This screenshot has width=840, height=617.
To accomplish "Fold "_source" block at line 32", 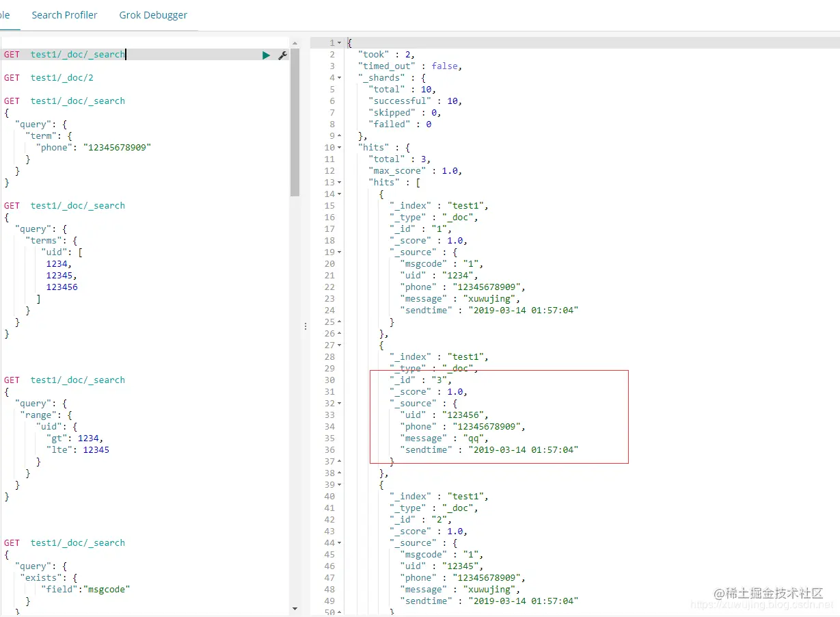I will (x=340, y=404).
